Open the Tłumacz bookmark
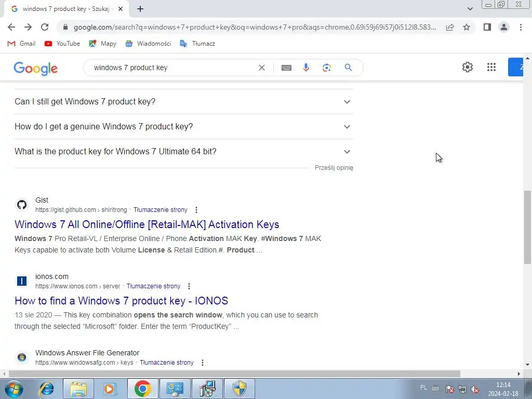Viewport: 532px width, 399px height. 197,44
